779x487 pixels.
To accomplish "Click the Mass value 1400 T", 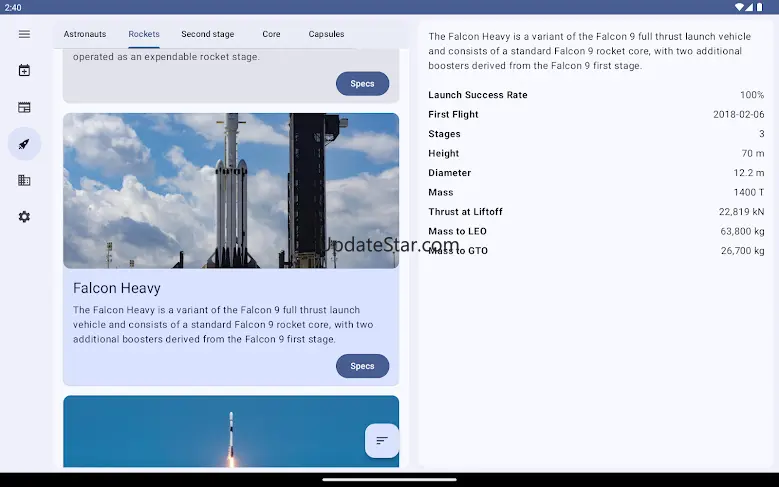I will click(749, 192).
